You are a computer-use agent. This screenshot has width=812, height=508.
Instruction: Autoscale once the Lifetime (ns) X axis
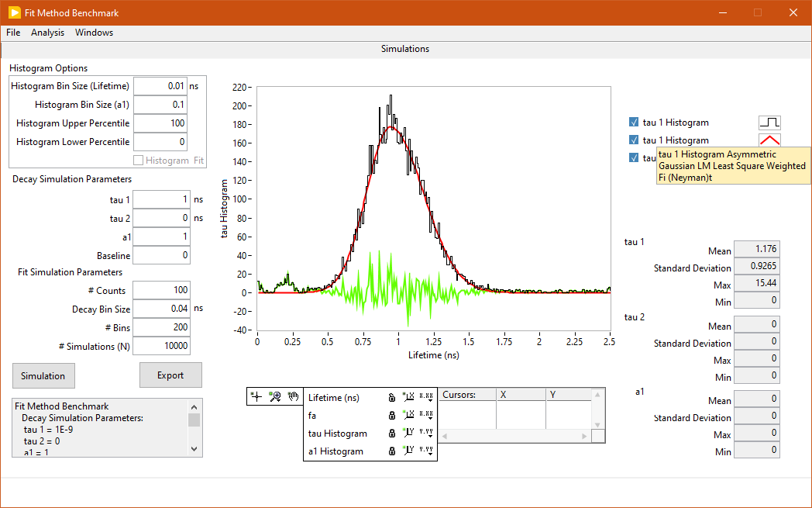(x=408, y=398)
